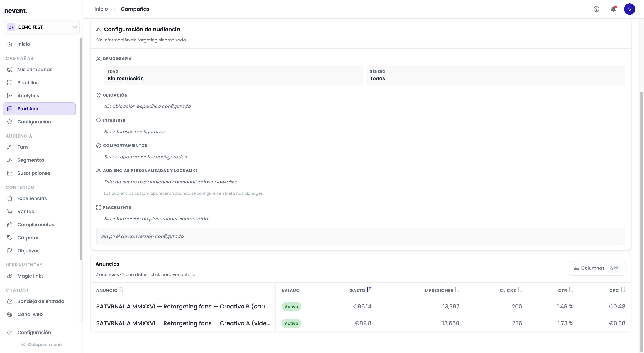Click the 236 clicks value
The width and height of the screenshot is (644, 353).
coord(517,323)
